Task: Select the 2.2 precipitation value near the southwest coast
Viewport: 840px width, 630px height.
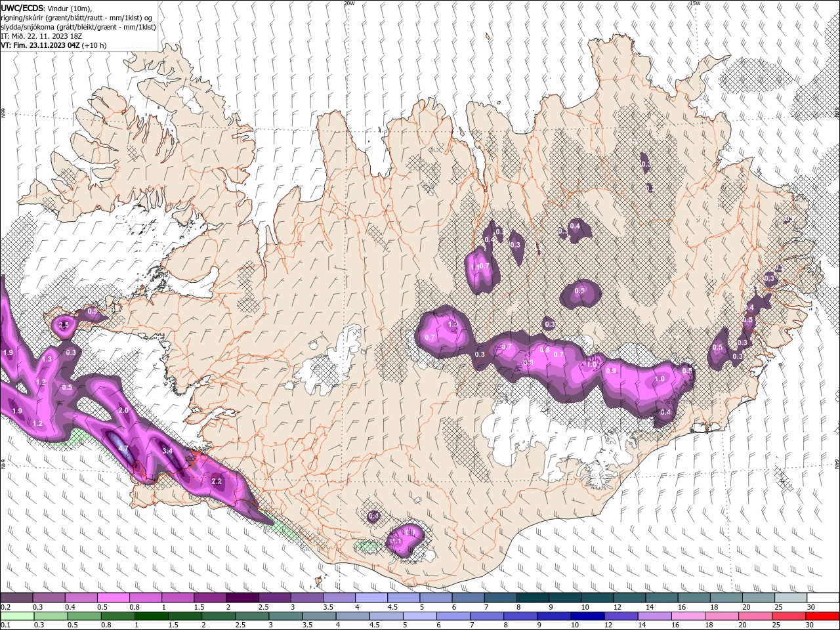Action: (x=217, y=481)
